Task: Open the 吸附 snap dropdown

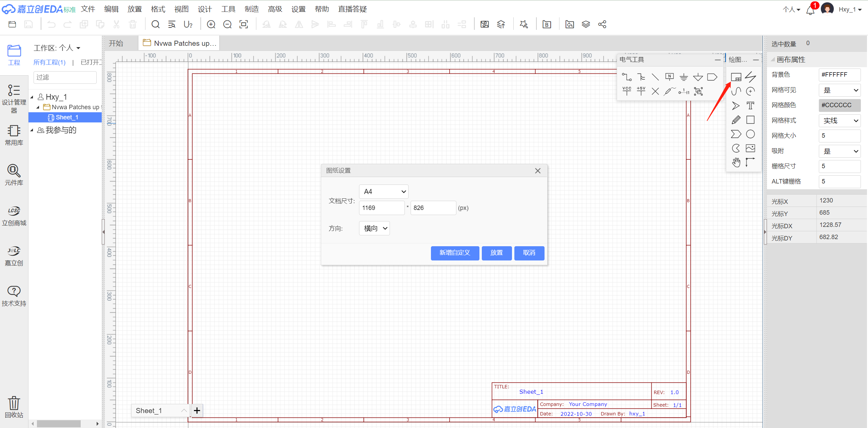Action: [x=840, y=151]
